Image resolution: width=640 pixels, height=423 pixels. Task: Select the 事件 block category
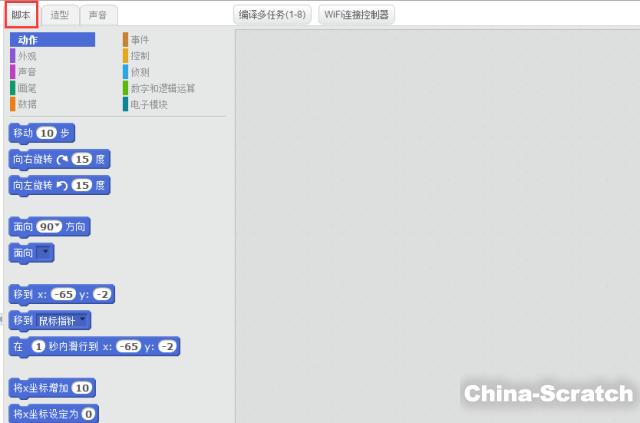click(139, 40)
